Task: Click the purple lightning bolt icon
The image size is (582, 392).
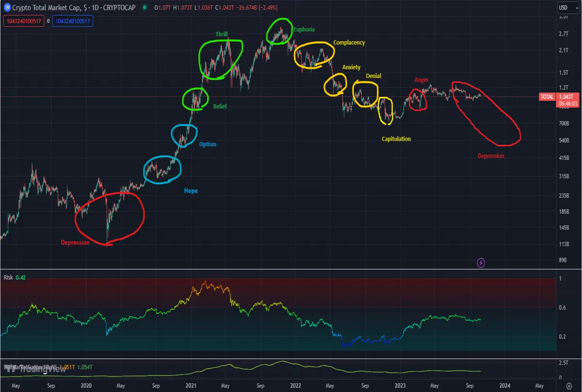Action: pyautogui.click(x=481, y=263)
